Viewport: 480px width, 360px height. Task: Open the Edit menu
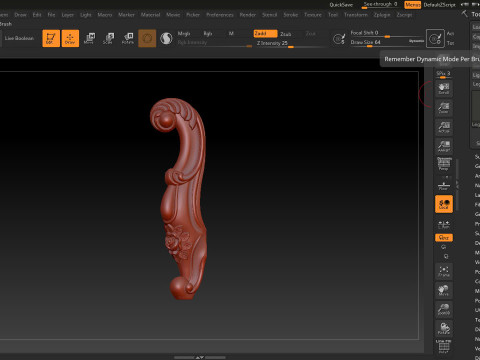click(x=37, y=15)
